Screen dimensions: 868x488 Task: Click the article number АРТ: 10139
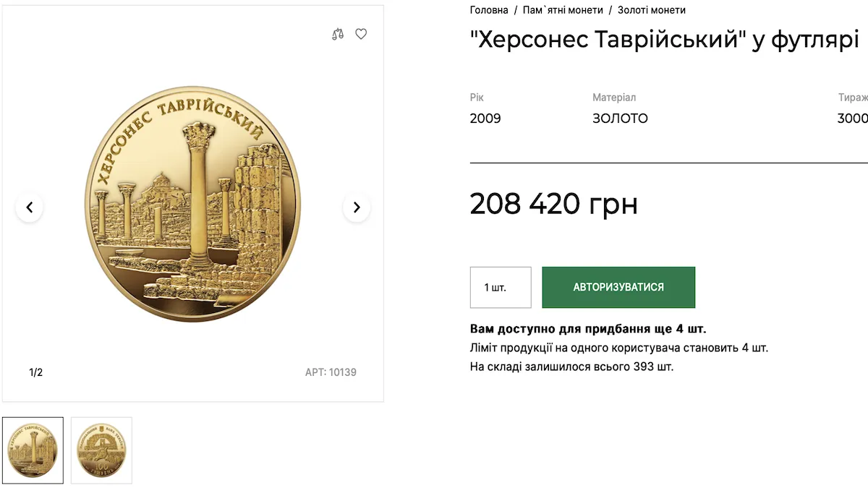click(x=331, y=372)
